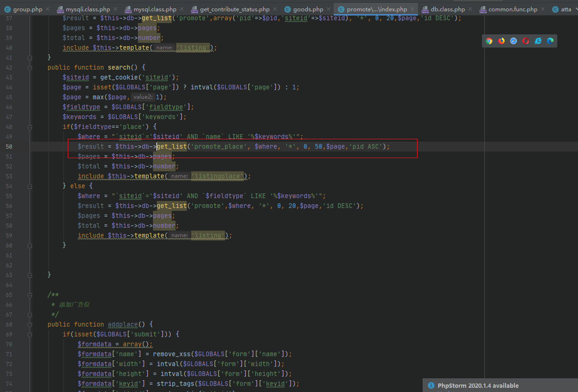Click the 'promote_place' string literal
Viewport: 578px width, 392px height.
point(219,146)
